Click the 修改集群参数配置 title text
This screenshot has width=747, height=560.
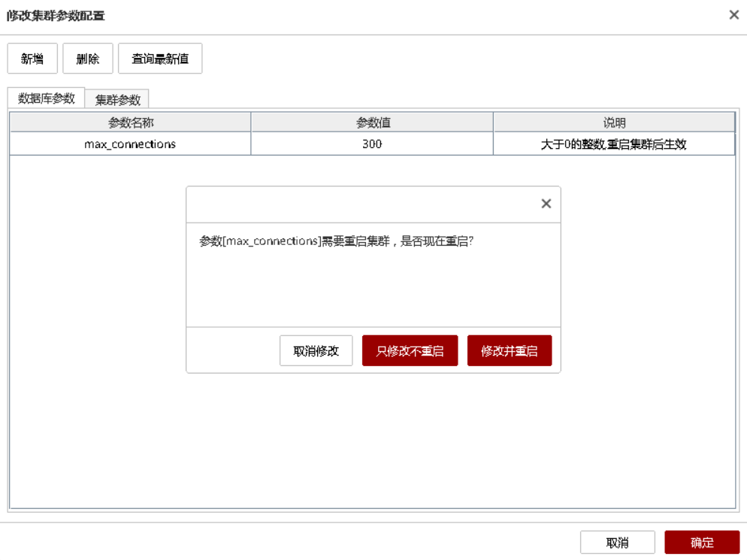click(56, 16)
